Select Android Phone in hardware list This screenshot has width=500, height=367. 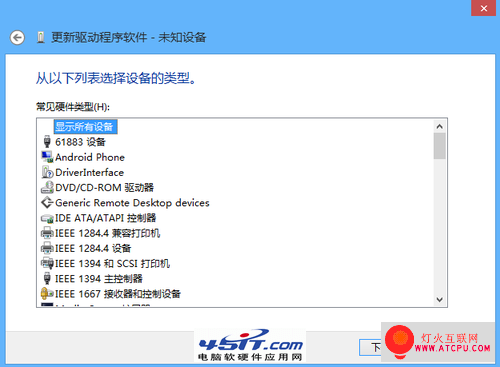(x=90, y=157)
